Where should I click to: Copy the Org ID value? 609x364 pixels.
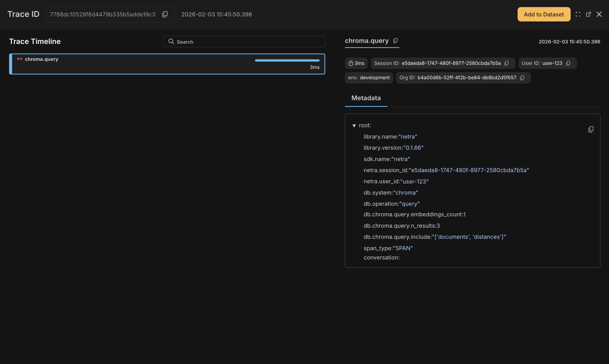tap(522, 78)
